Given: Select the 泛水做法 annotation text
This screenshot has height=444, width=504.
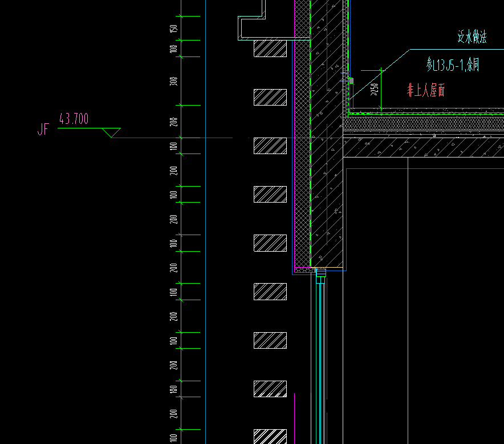Looking at the screenshot, I should point(472,37).
